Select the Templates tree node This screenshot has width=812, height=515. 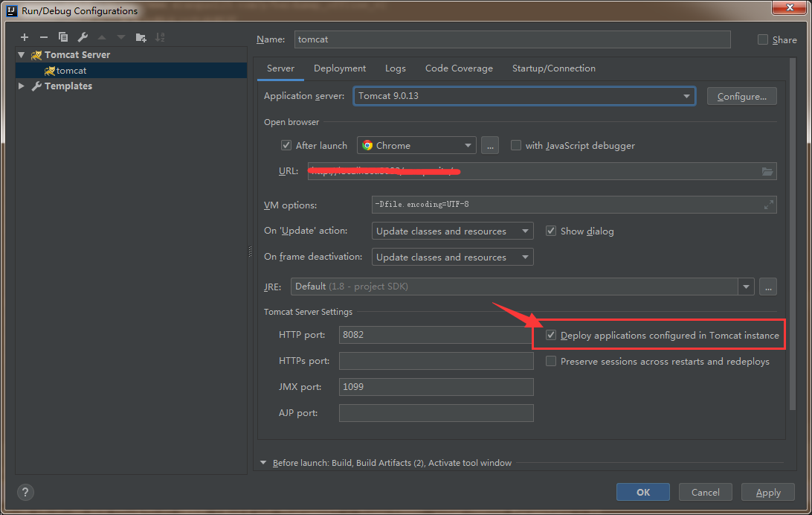(131, 86)
